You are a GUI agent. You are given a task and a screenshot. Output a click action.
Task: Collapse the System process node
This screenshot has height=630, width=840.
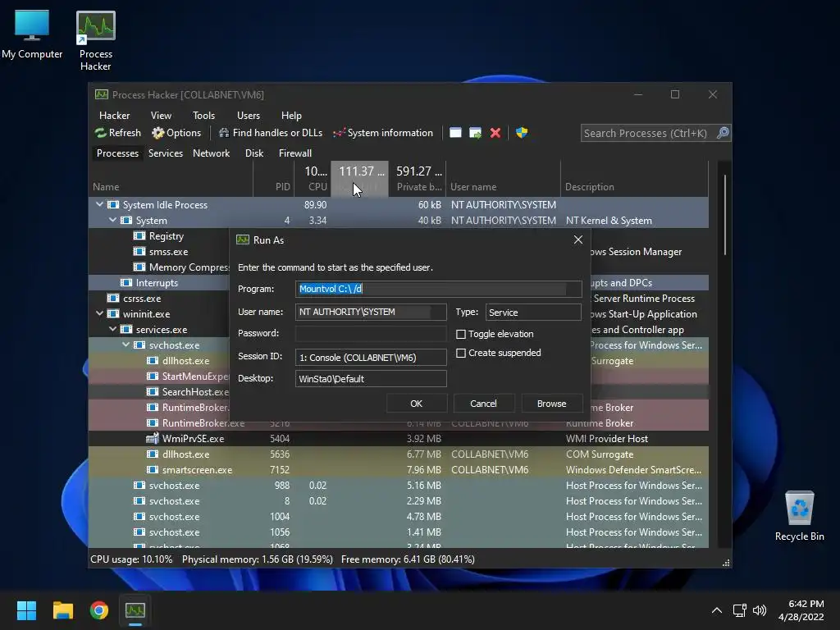112,220
